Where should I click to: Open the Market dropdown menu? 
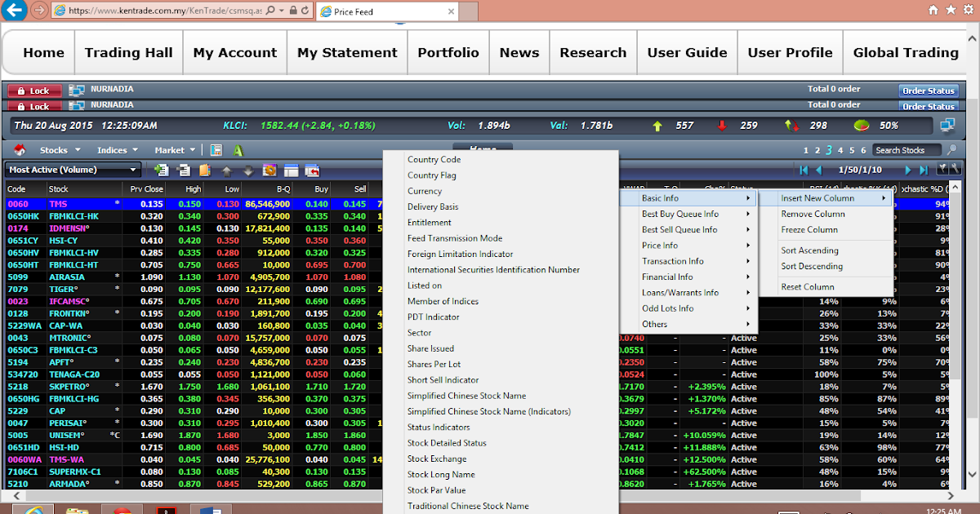[x=176, y=150]
